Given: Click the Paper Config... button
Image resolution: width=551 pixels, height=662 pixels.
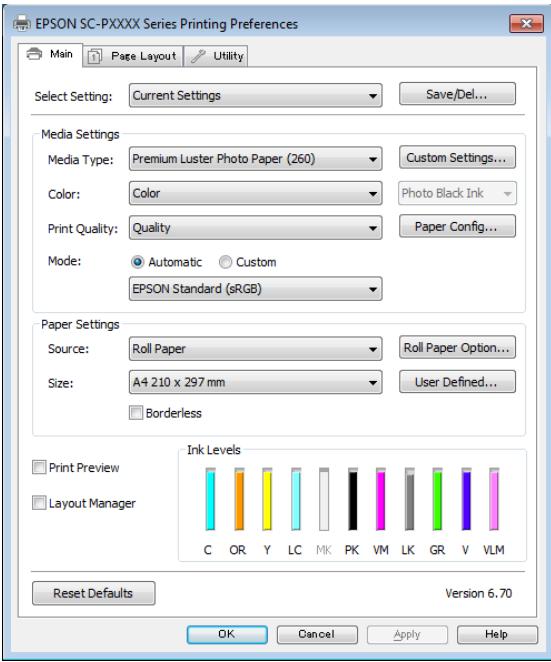Looking at the screenshot, I should point(457,226).
